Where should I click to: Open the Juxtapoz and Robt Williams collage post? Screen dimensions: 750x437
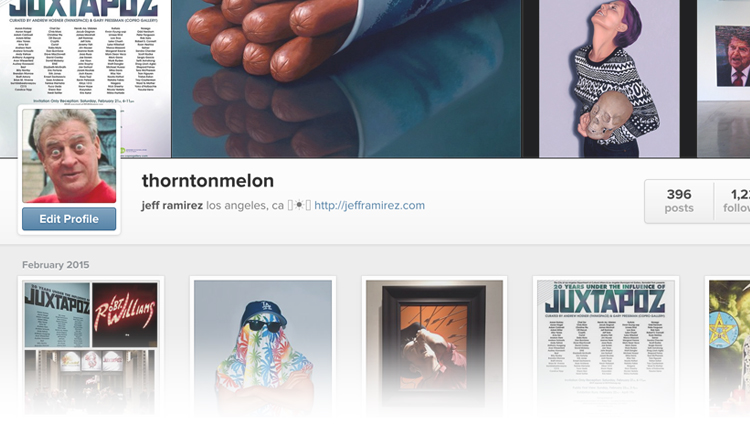coord(91,347)
